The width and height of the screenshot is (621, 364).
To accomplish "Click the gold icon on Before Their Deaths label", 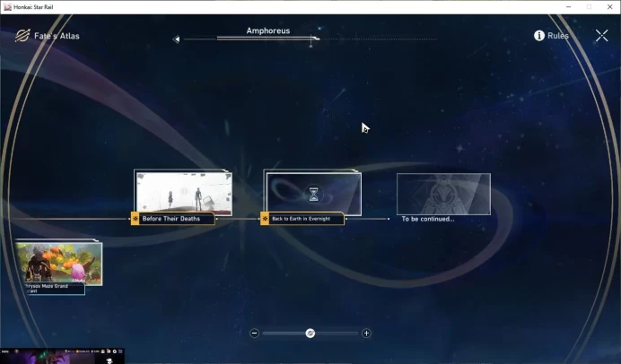I will (135, 219).
